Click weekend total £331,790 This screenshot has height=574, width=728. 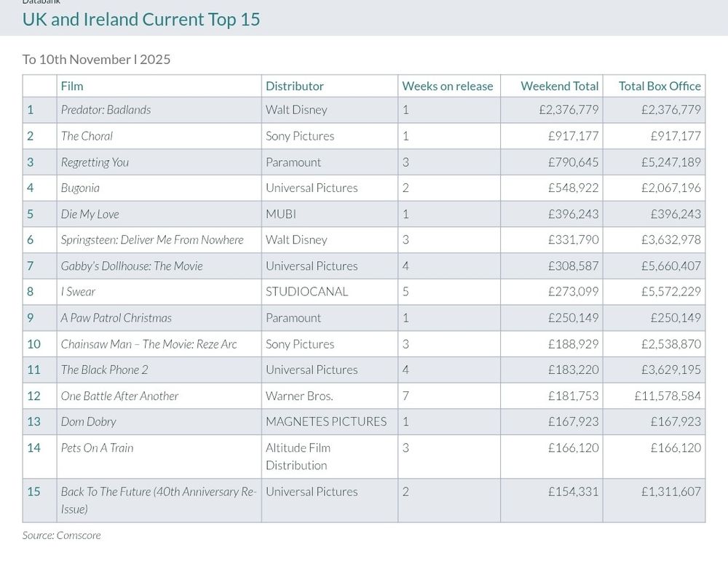point(574,240)
